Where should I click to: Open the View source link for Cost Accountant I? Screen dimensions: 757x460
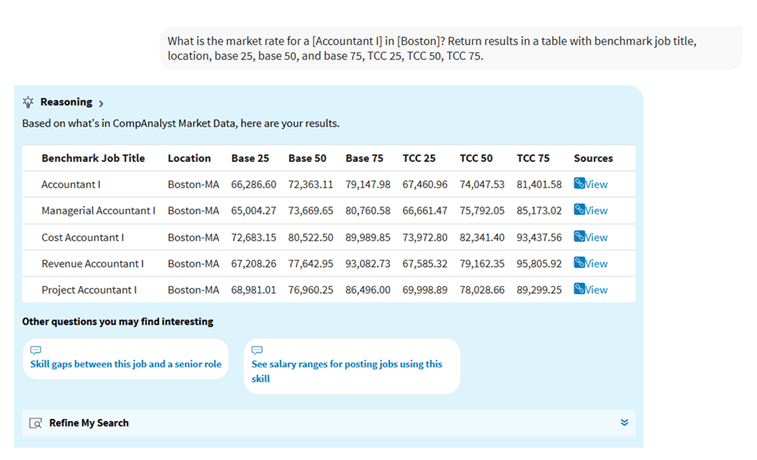[x=590, y=237]
